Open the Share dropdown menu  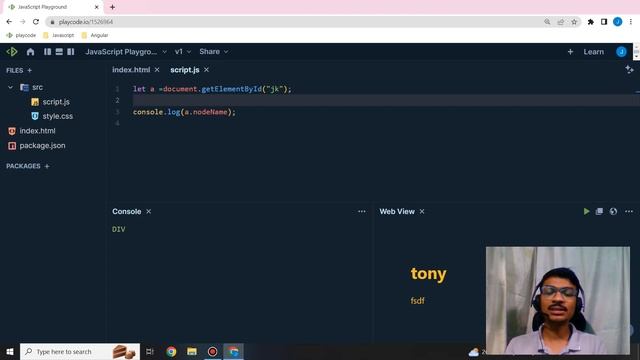click(x=213, y=52)
